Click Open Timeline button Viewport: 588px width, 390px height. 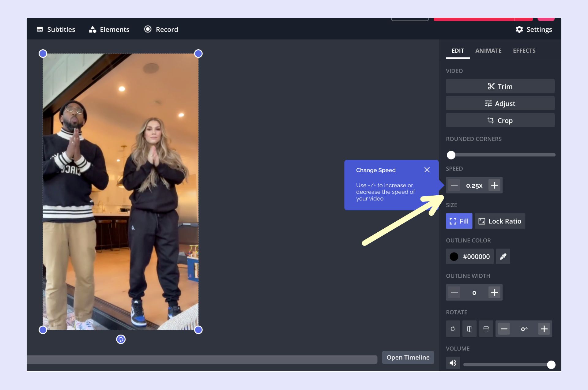pyautogui.click(x=408, y=357)
